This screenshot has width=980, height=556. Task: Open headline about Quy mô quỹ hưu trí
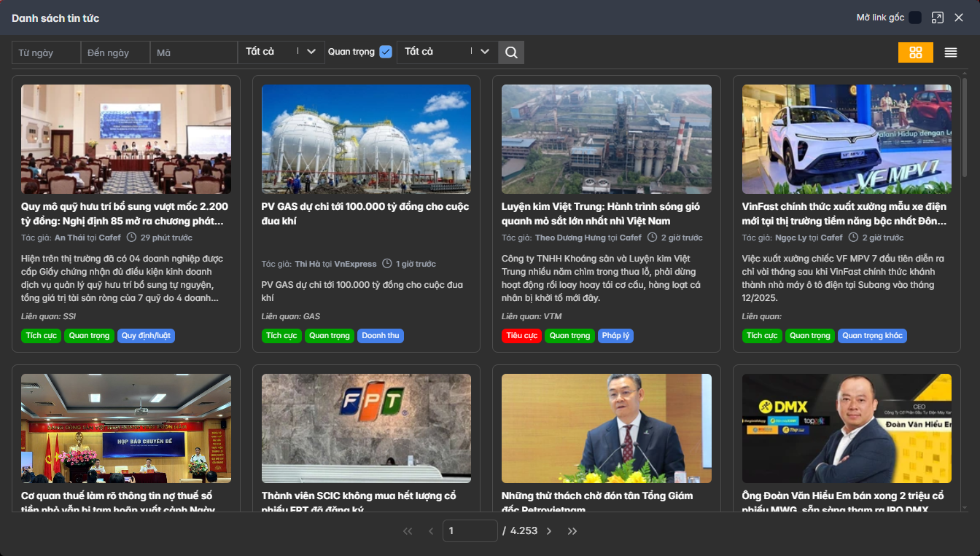125,214
